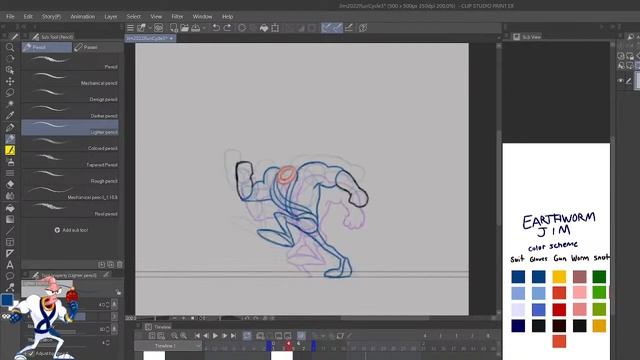Go to last frame in timeline

tap(233, 336)
